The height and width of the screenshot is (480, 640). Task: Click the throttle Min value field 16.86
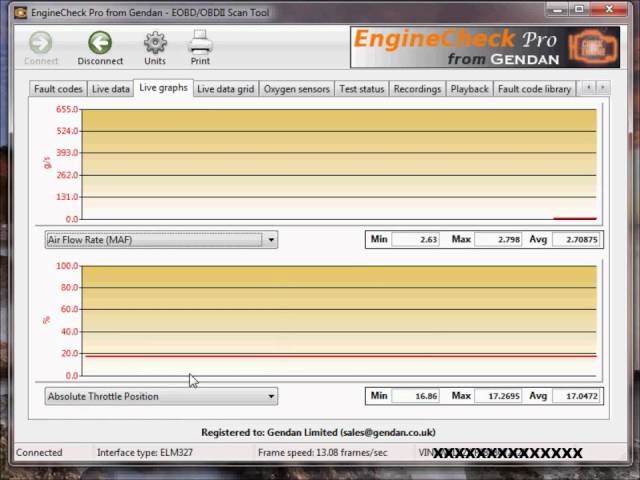pyautogui.click(x=416, y=396)
